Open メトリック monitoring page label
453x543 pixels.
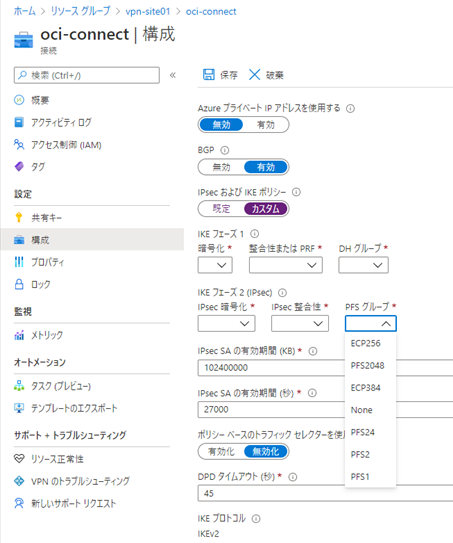pyautogui.click(x=47, y=335)
